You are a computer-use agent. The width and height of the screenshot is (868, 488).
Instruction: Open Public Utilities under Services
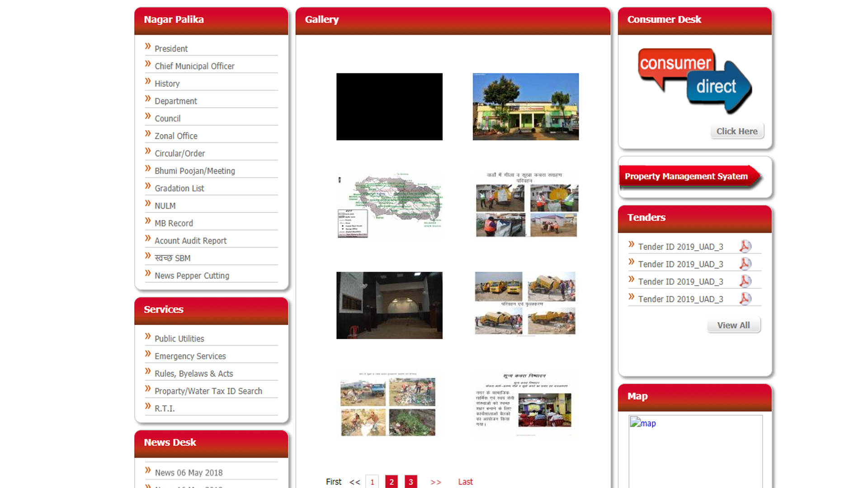tap(179, 339)
